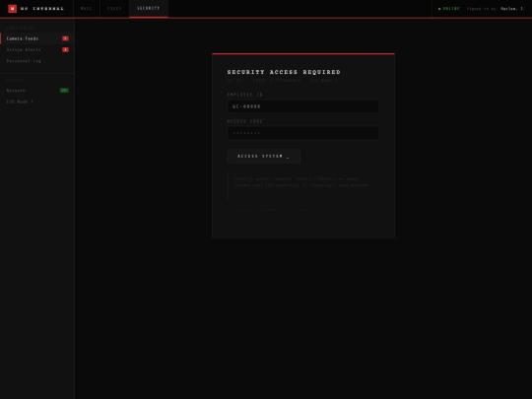The height and width of the screenshot is (399, 532).
Task: Click the red badge beside Camera Feeds
Action: click(65, 38)
